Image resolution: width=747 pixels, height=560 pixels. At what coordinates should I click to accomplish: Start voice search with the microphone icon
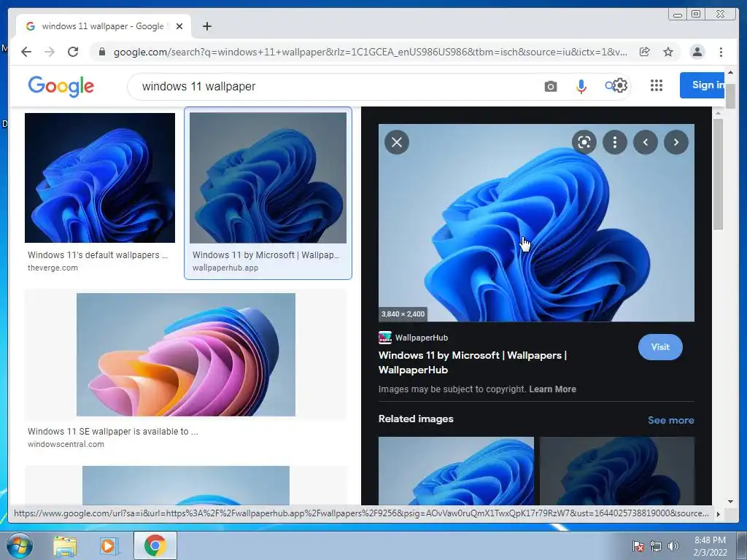pyautogui.click(x=581, y=86)
